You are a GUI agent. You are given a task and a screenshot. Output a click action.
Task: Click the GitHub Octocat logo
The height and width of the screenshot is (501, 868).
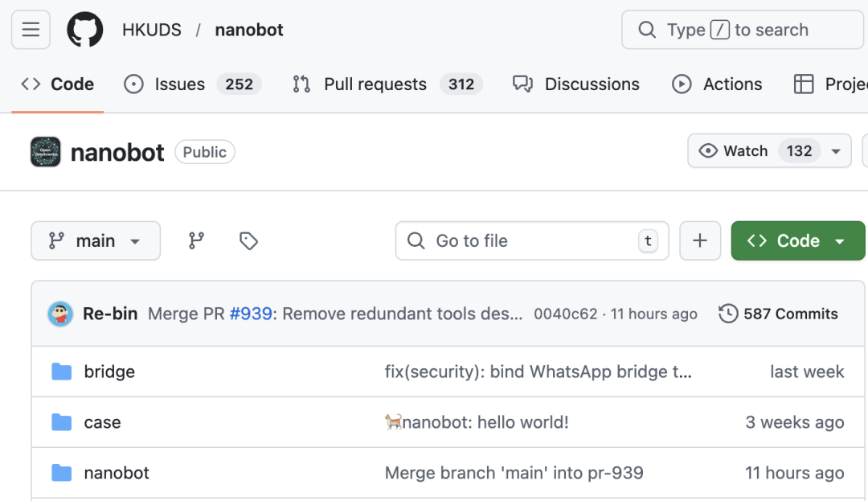84,31
